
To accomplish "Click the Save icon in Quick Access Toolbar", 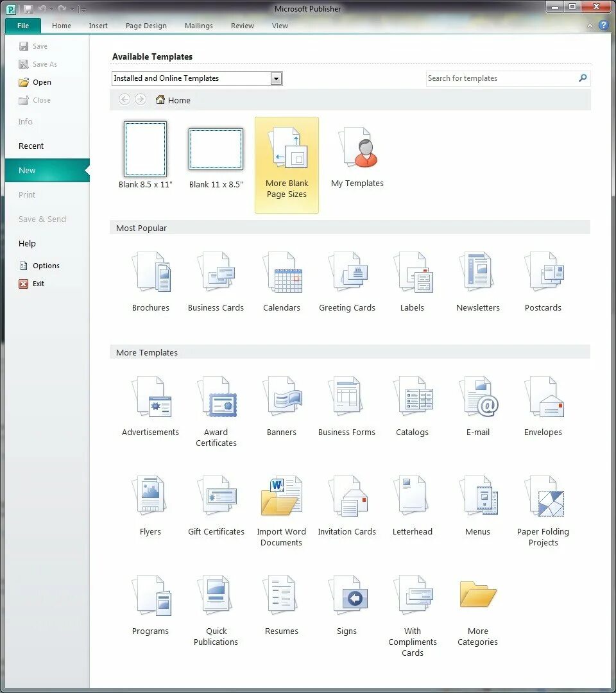I will tap(28, 9).
